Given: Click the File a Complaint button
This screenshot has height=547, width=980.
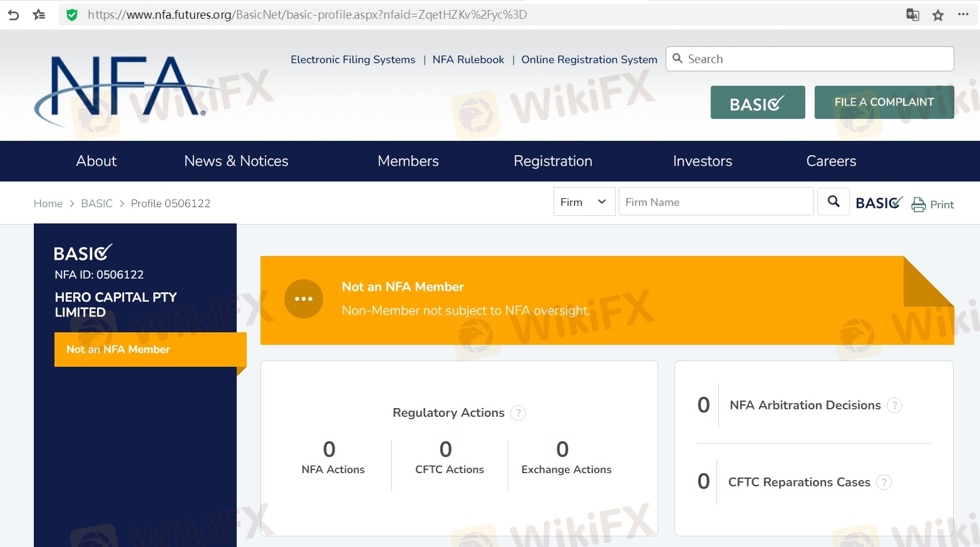Looking at the screenshot, I should click(884, 102).
